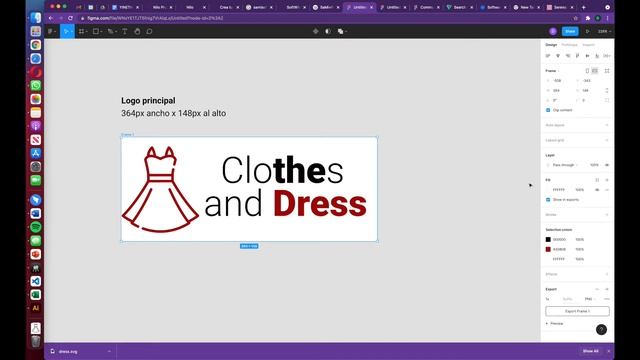Expand the Preview section
This screenshot has width=640, height=360.
click(555, 324)
